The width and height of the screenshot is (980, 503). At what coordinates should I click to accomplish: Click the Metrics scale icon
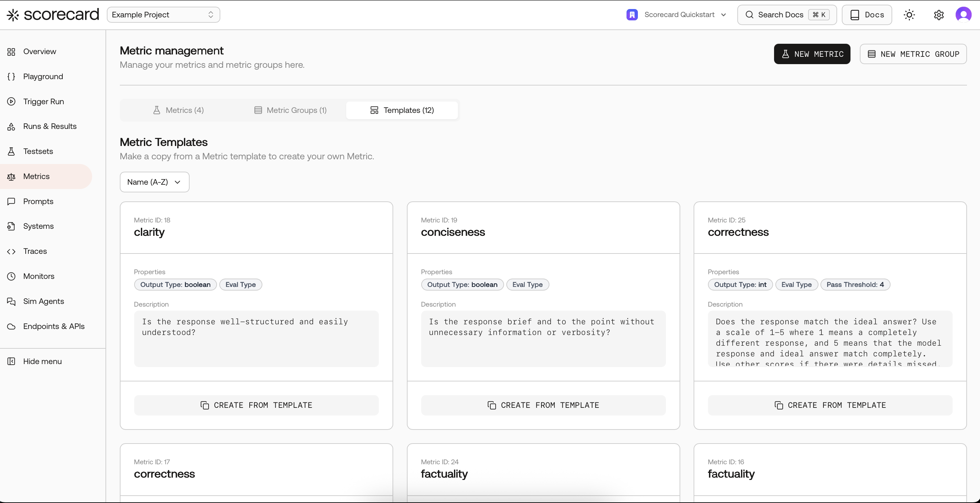[x=11, y=177]
